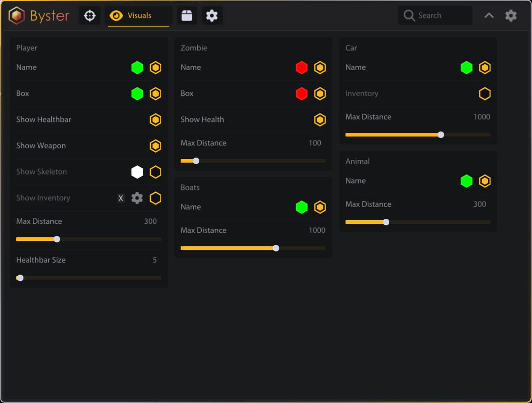This screenshot has width=532, height=403.
Task: Select the Visuals tab
Action: [x=139, y=16]
